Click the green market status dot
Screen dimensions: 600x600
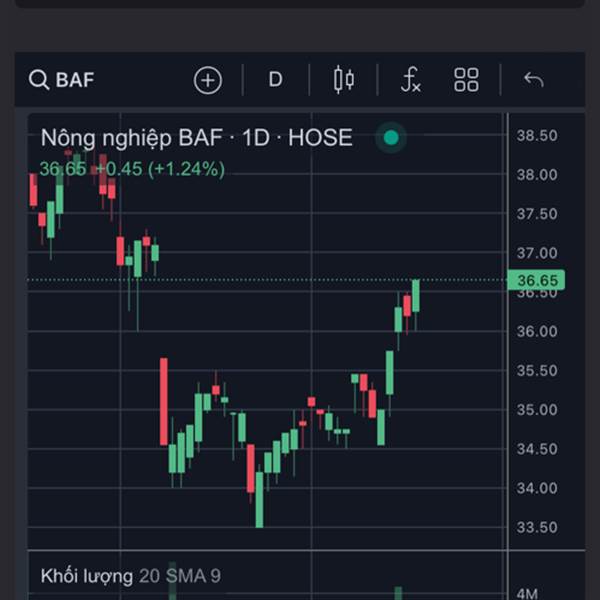point(391,137)
